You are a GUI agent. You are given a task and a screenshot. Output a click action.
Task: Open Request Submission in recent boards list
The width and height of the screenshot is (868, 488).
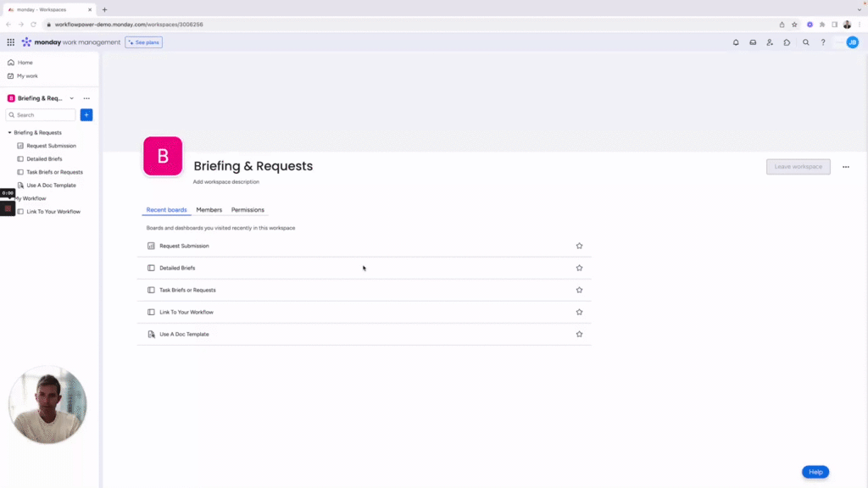[x=184, y=246]
